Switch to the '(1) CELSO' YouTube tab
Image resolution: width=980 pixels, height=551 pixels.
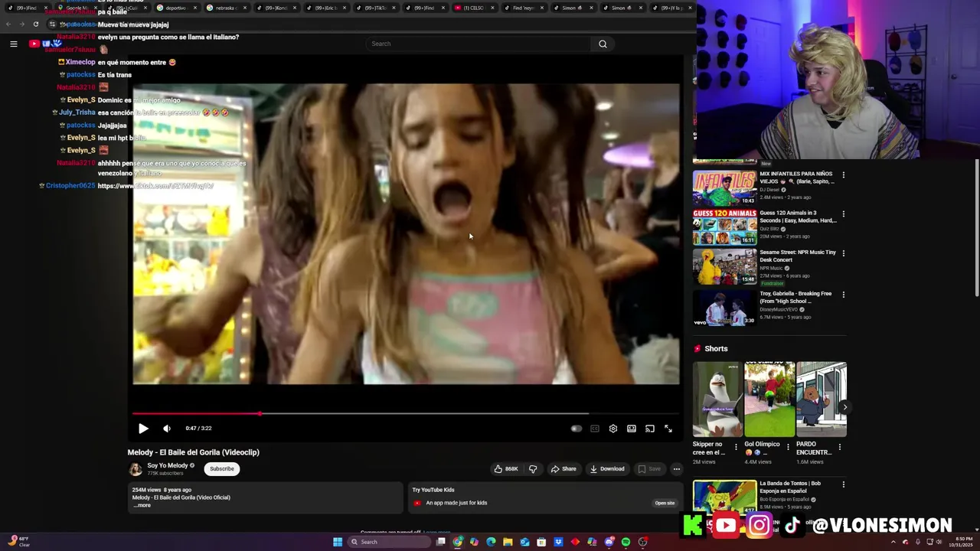point(475,8)
